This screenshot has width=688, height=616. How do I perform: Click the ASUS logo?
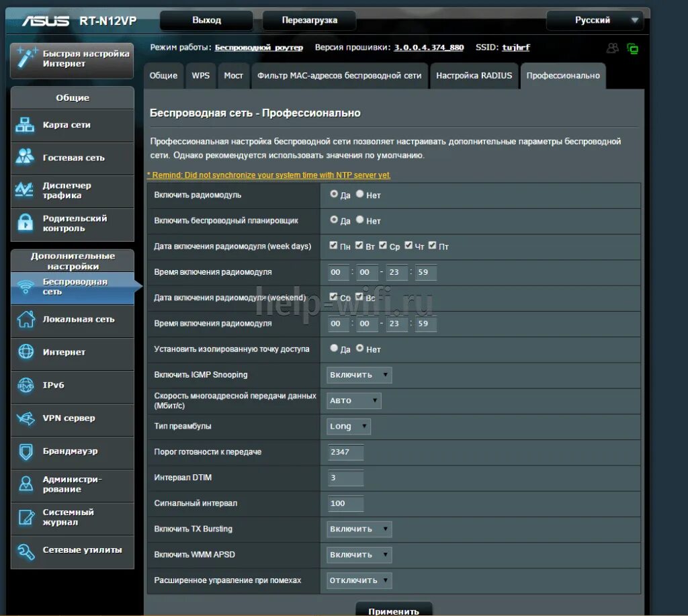tap(46, 21)
